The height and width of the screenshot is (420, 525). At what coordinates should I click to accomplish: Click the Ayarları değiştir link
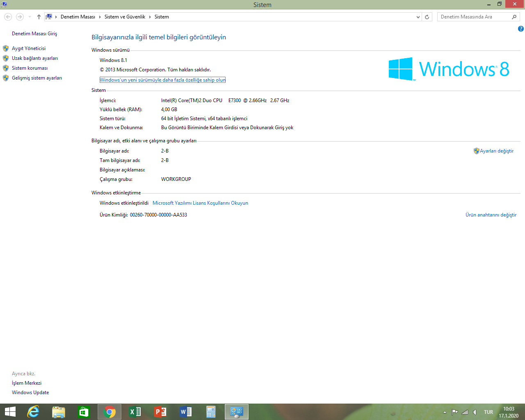pos(497,151)
